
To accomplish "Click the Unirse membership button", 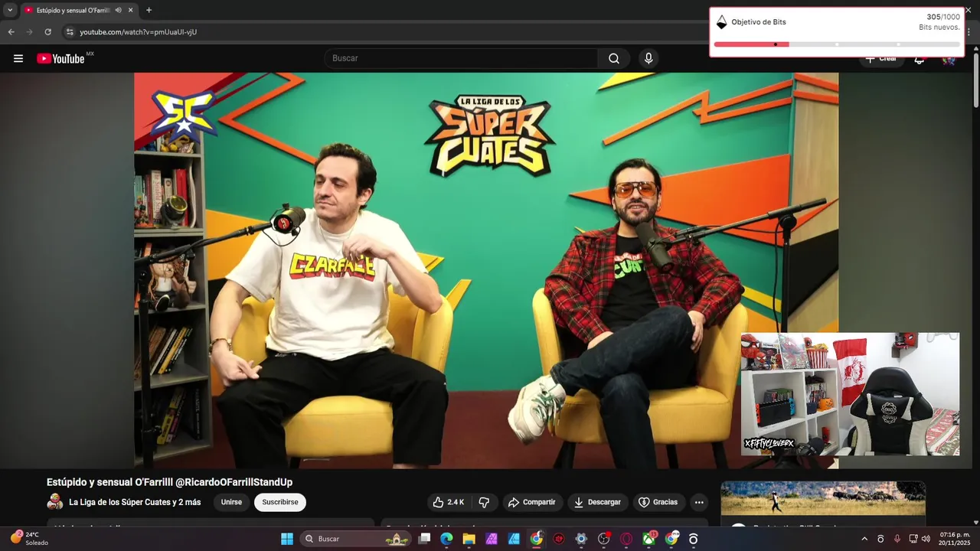I will (231, 502).
